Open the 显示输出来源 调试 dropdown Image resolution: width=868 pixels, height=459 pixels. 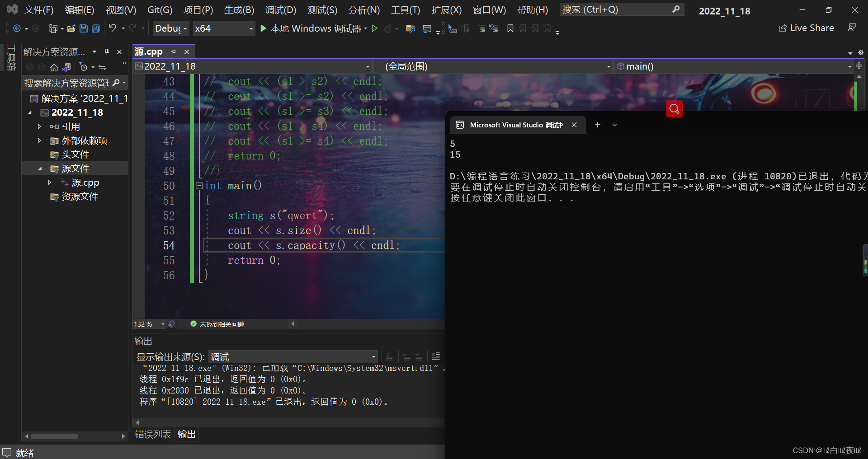click(293, 356)
